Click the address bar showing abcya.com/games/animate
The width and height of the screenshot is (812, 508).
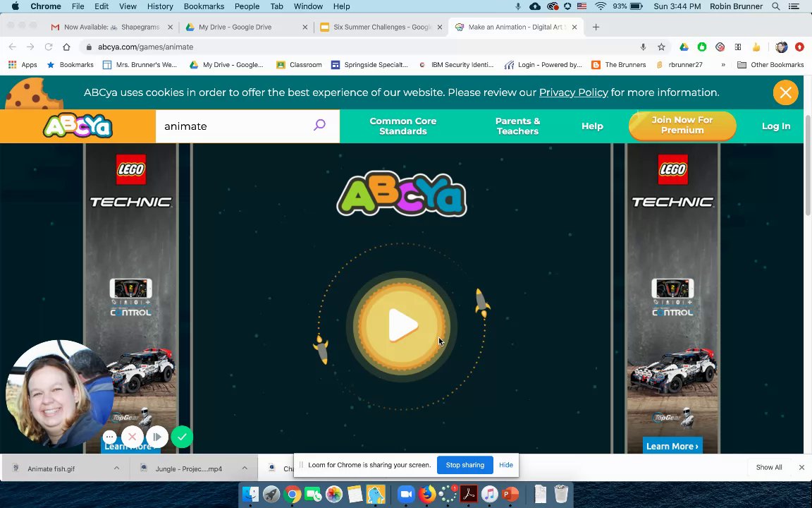[x=357, y=47]
